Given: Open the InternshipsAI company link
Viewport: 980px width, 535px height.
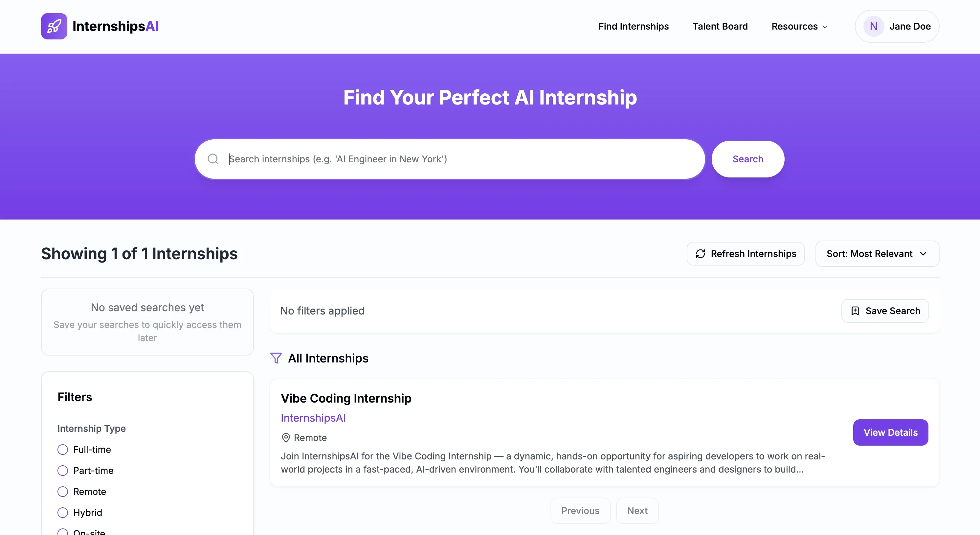Looking at the screenshot, I should [x=313, y=418].
